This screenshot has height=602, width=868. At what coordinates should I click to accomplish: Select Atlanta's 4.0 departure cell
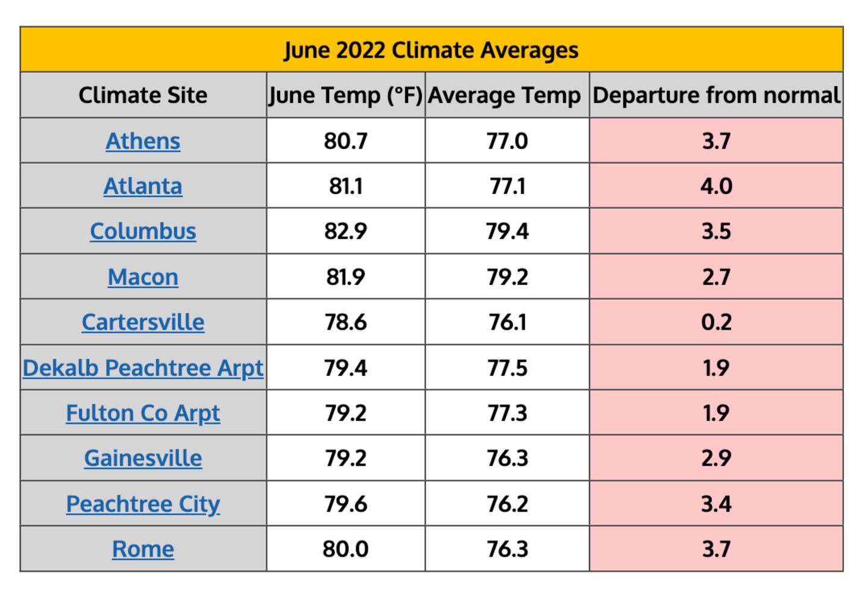(x=716, y=186)
